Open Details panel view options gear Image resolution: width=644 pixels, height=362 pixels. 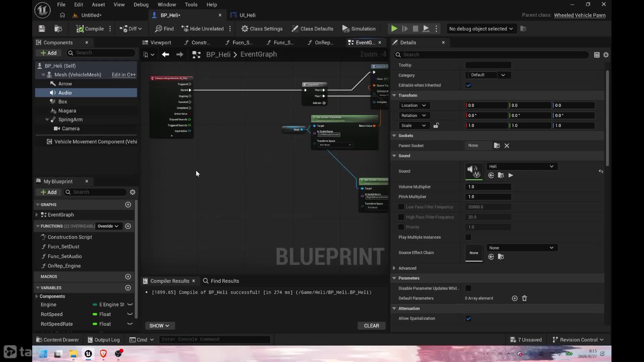(606, 55)
